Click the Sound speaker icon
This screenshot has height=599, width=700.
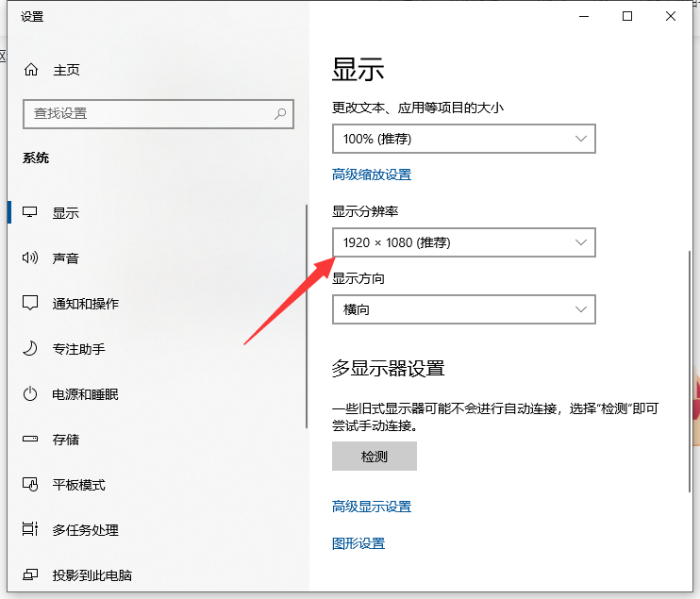coord(31,258)
